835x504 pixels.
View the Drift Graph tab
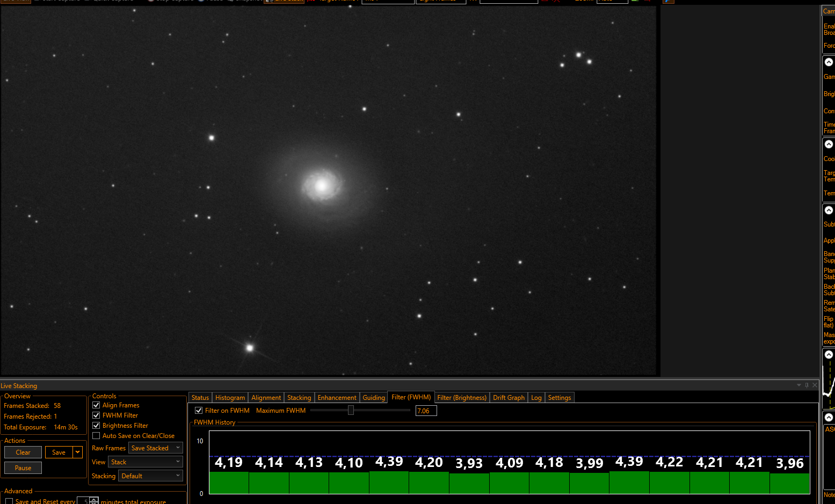[509, 398]
